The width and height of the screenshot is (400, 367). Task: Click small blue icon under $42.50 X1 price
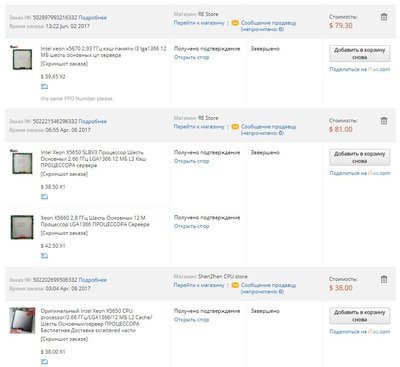tap(44, 256)
